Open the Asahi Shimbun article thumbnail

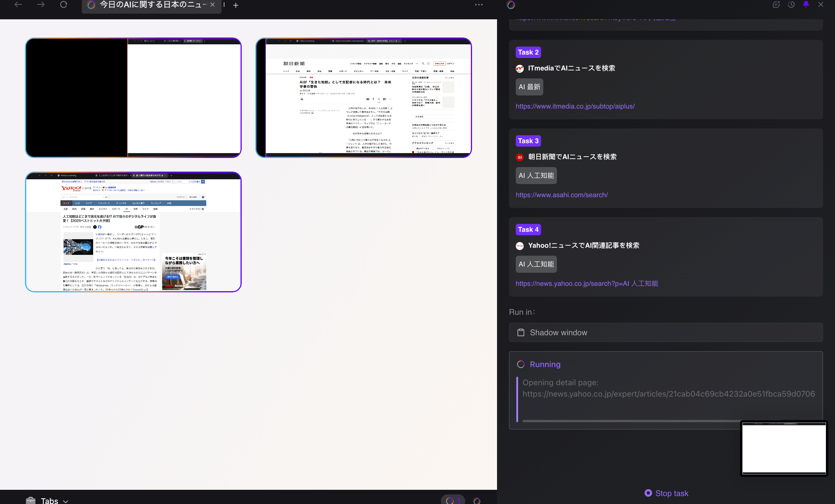(363, 98)
